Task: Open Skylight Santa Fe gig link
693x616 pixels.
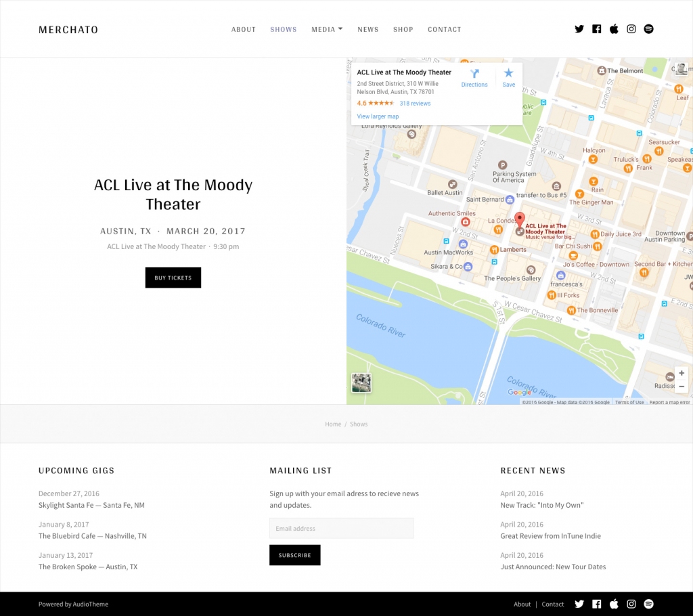Action: point(91,505)
